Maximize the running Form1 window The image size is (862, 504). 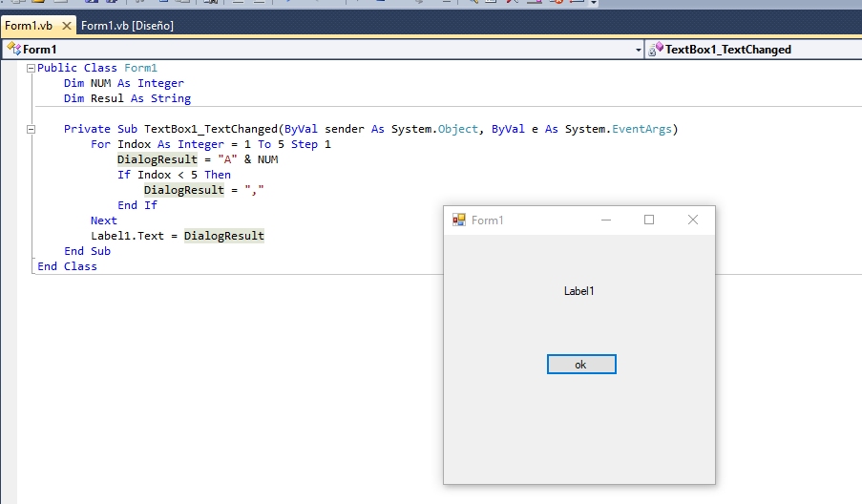click(649, 220)
